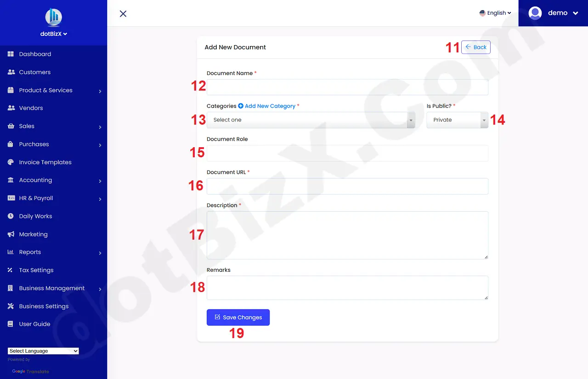Click the Back button on the form
Screen dimensions: 588x379
tap(475, 47)
